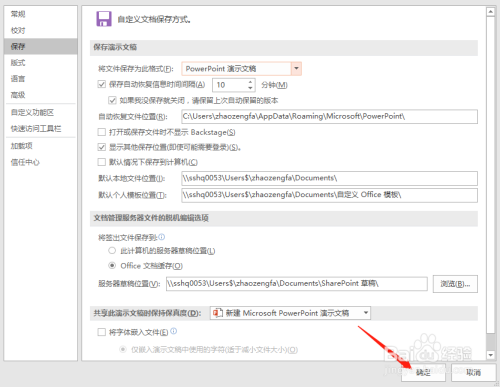
Task: Toggle keep last autosaved version checkbox
Action: coord(112,100)
